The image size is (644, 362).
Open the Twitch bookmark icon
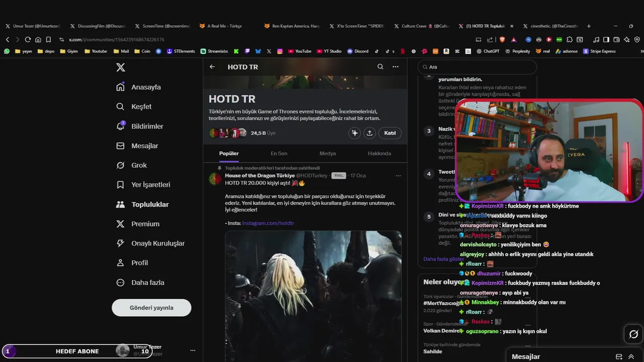[247, 51]
